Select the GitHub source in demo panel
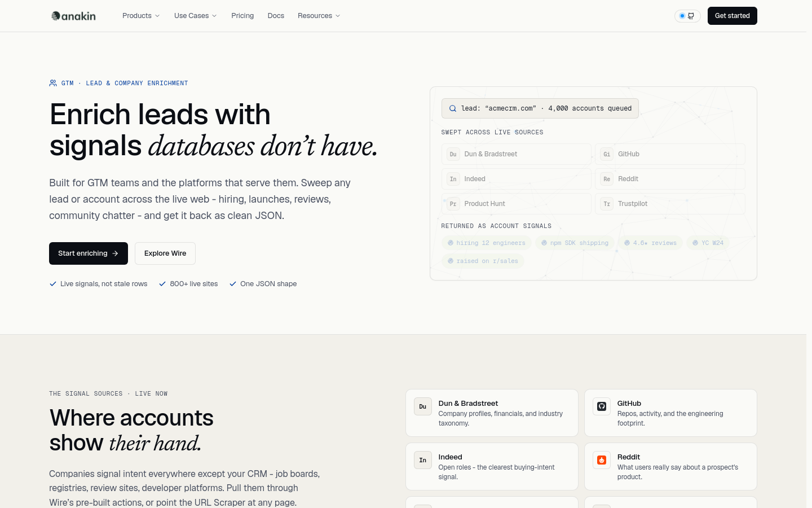 pyautogui.click(x=670, y=154)
